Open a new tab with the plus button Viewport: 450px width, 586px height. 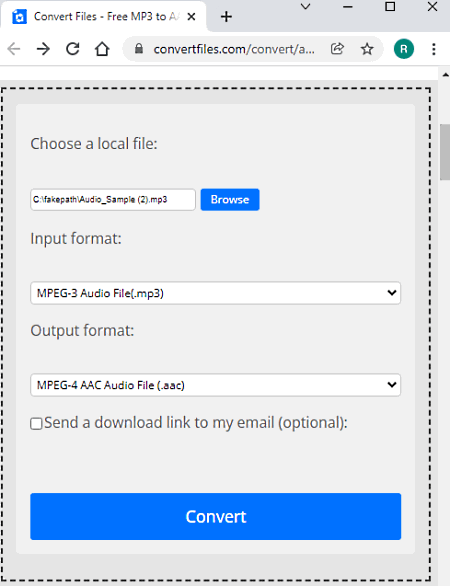coord(226,17)
